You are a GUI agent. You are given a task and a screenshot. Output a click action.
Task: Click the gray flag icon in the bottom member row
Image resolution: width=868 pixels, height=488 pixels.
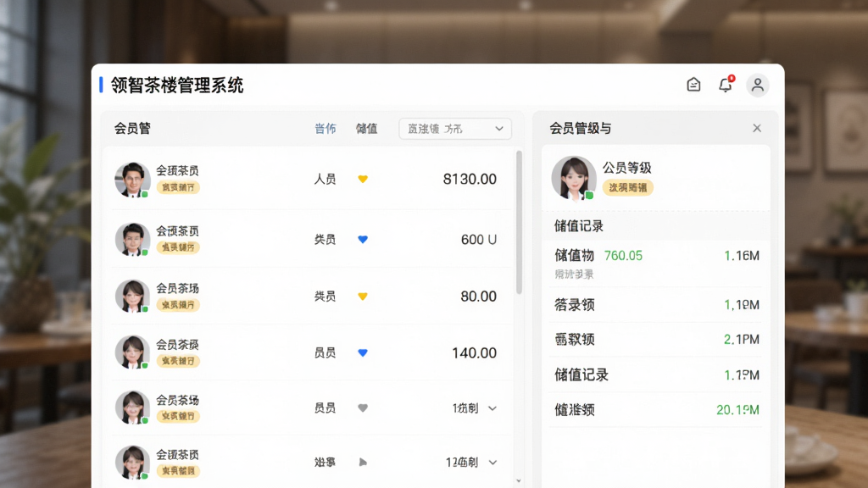click(363, 462)
